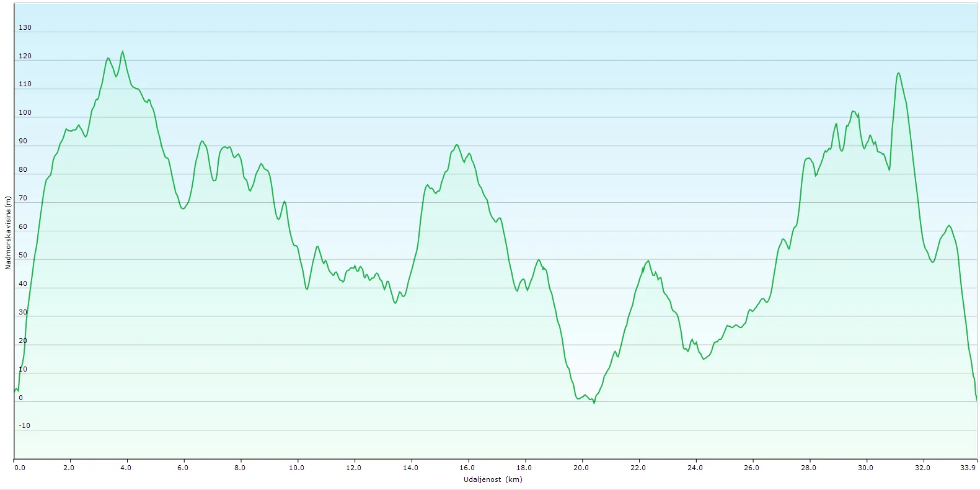Click the 20.0 km tick label

point(581,468)
